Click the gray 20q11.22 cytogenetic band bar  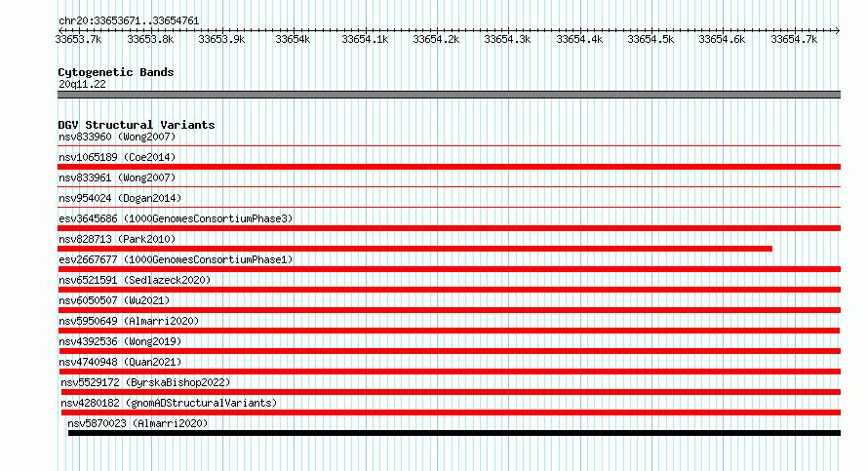449,95
